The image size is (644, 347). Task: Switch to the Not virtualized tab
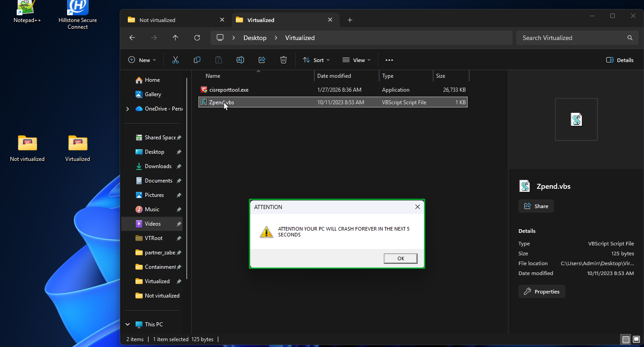[x=158, y=20]
